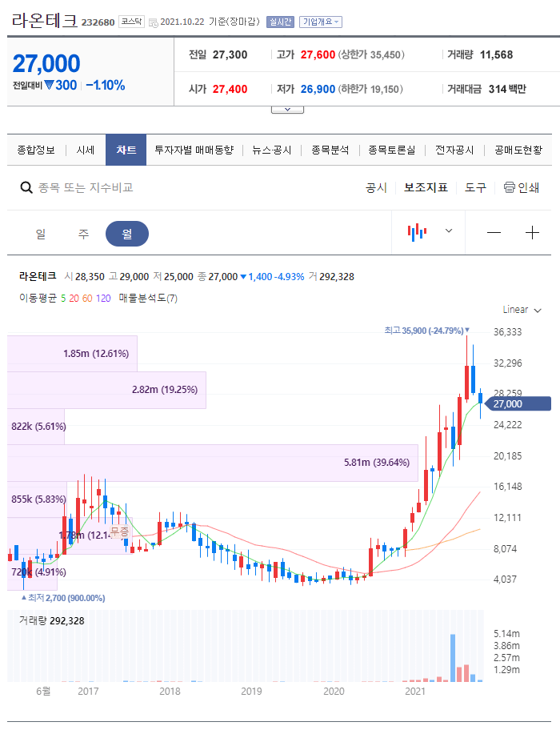Click the candlestick chart type icon
The image size is (560, 738).
[417, 232]
